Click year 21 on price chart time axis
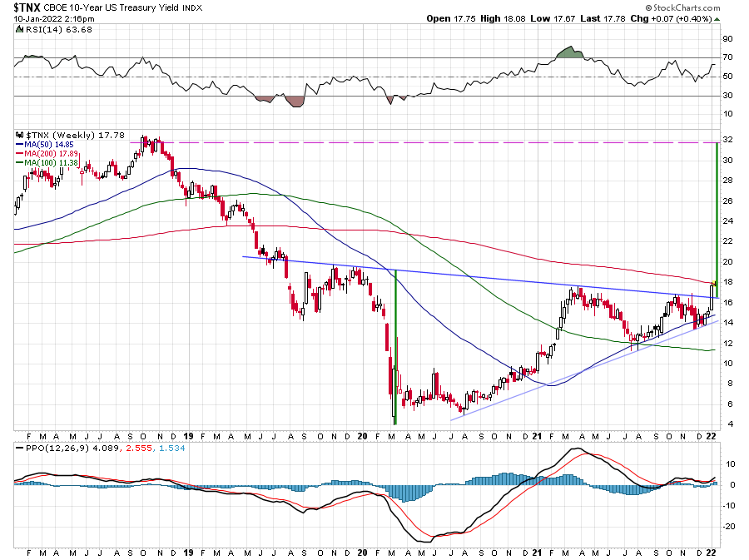This screenshot has width=749, height=560. pyautogui.click(x=537, y=436)
